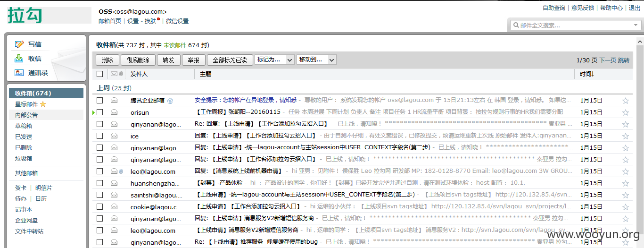Open the 标记为... dropdown
This screenshot has height=248, width=644.
[x=274, y=60]
